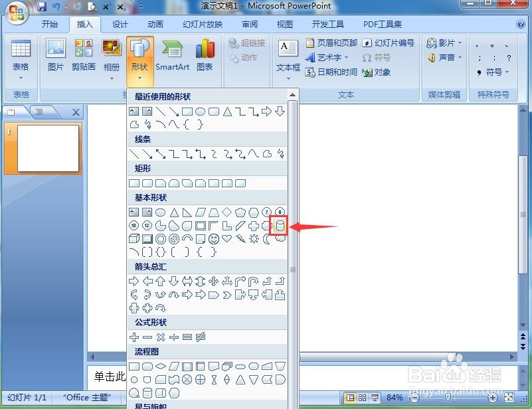The width and height of the screenshot is (532, 409).
Task: Insert 日期和时间 date and time
Action: point(331,72)
